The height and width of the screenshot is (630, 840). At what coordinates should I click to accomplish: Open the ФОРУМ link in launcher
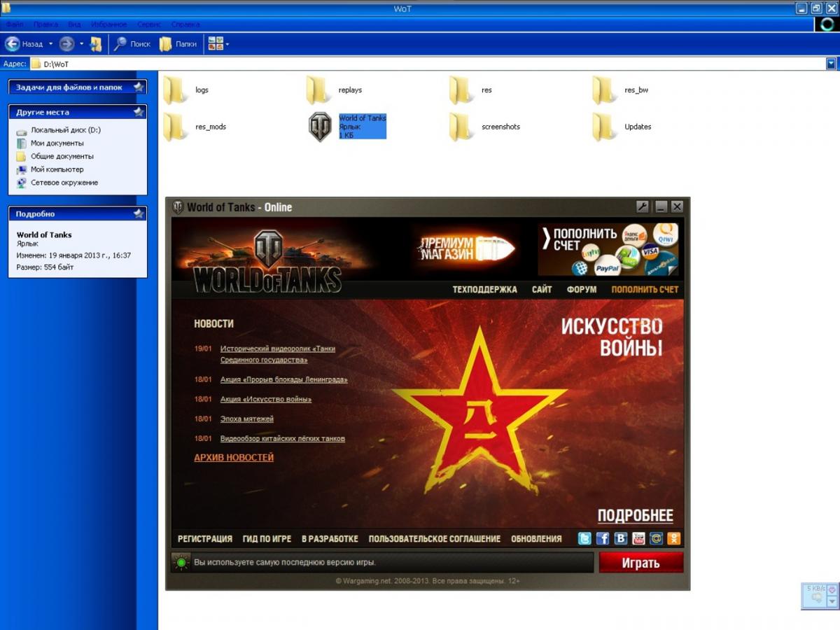(x=582, y=289)
